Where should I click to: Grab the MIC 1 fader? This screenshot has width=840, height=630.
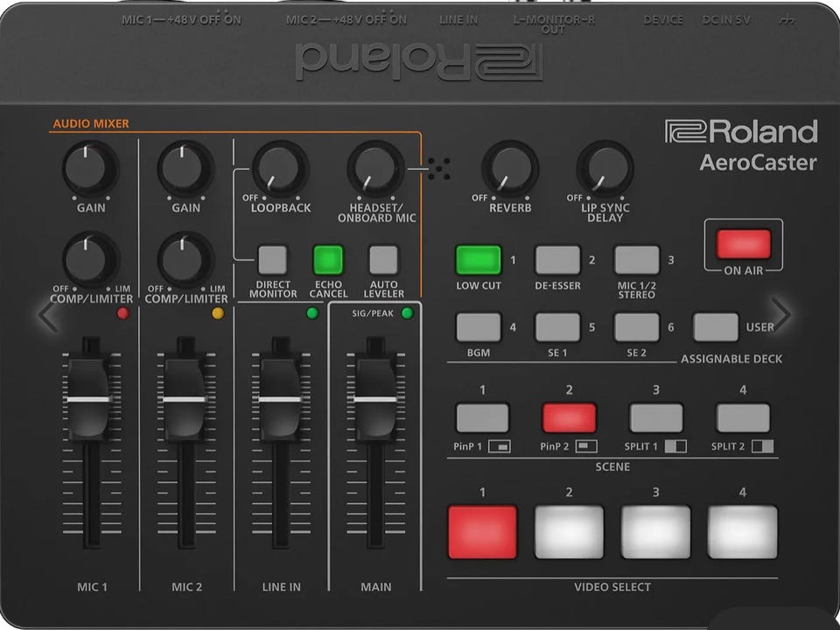pyautogui.click(x=89, y=399)
